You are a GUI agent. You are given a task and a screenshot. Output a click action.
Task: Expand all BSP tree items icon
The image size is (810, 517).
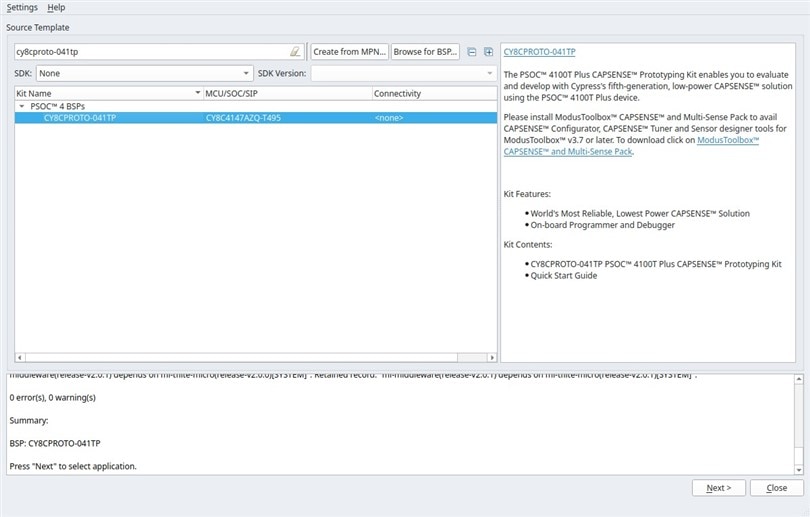[488, 52]
